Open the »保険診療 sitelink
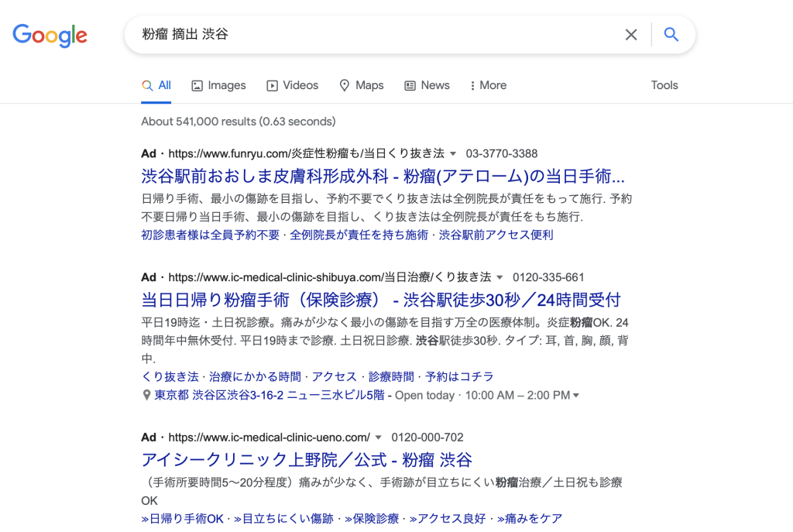Viewport: 793px width, 532px height. [372, 519]
